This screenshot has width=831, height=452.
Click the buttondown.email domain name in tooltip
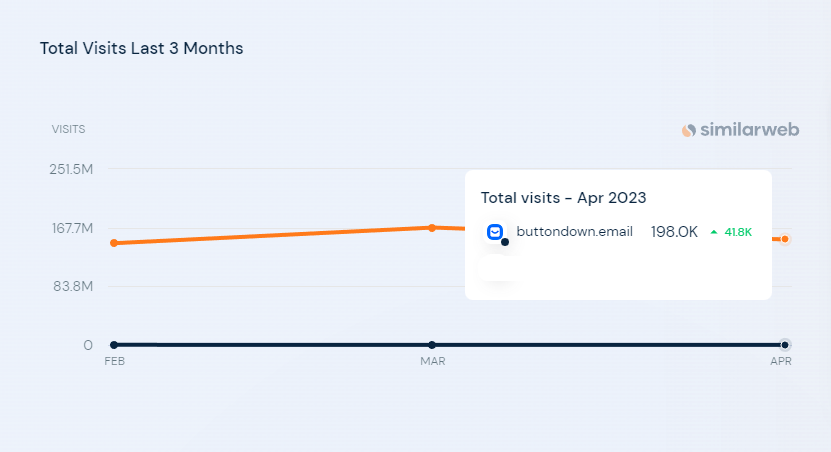574,232
